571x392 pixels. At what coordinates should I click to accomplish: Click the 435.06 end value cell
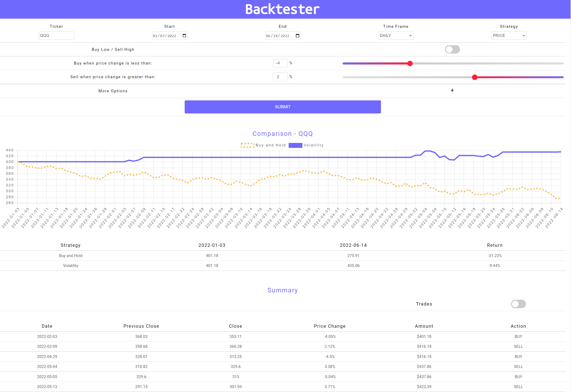pyautogui.click(x=353, y=265)
